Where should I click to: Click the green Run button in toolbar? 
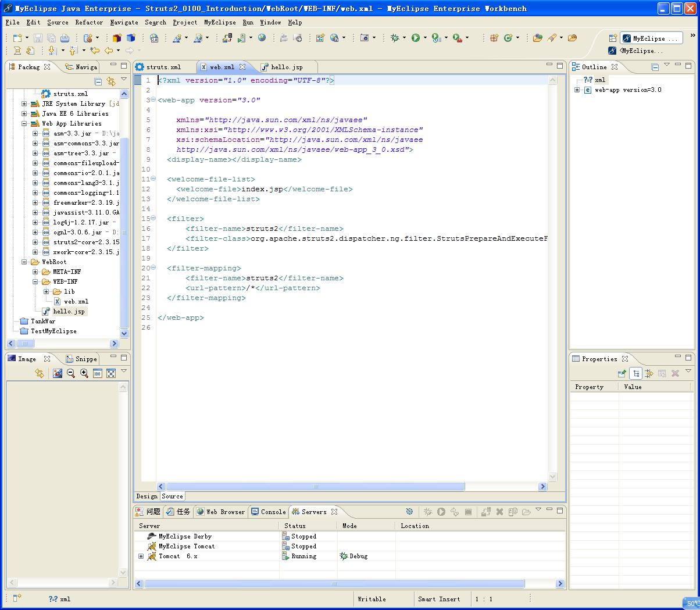coord(415,38)
